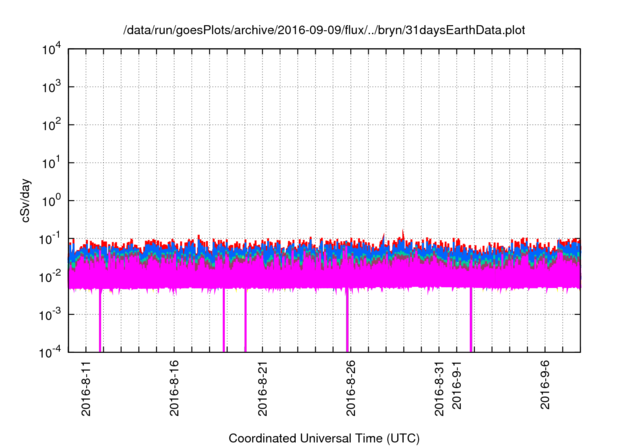Click the Coordinated Universal Time (UTC) label
The height and width of the screenshot is (448, 640).
(324, 438)
